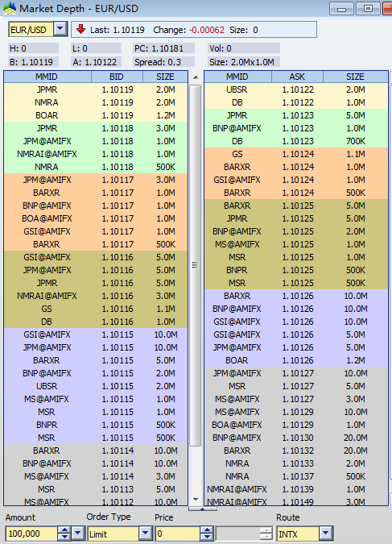392x544 pixels.
Task: Click the Market Depth application icon in title bar
Action: pos(10,8)
